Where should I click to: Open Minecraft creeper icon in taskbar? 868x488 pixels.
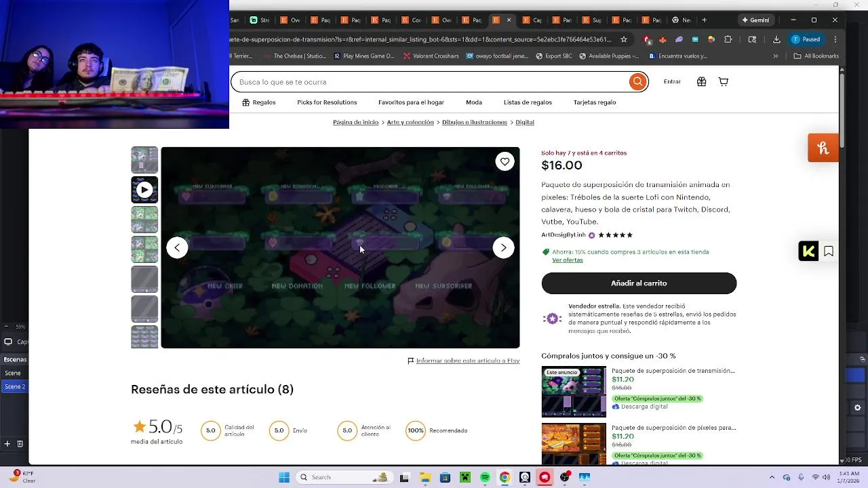coord(465,477)
